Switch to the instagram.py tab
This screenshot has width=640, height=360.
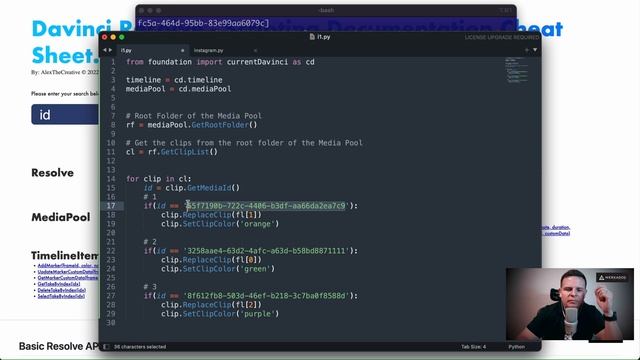point(209,50)
